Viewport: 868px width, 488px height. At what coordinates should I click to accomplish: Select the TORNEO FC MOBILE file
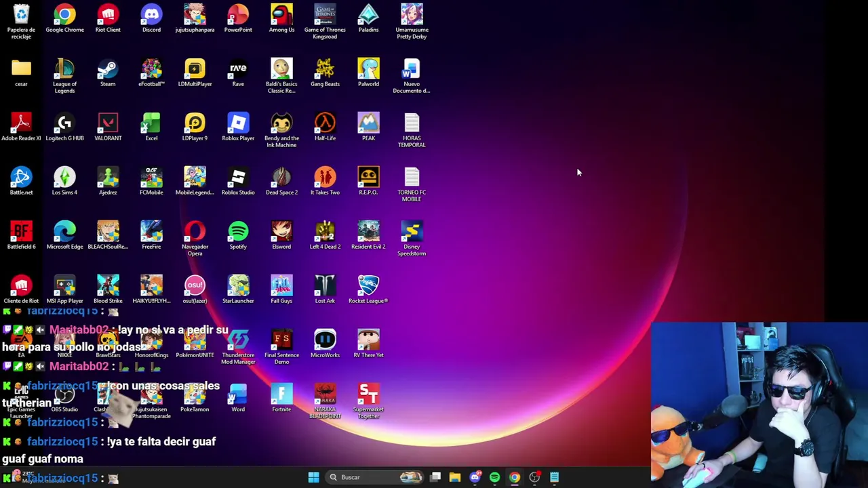(x=412, y=184)
